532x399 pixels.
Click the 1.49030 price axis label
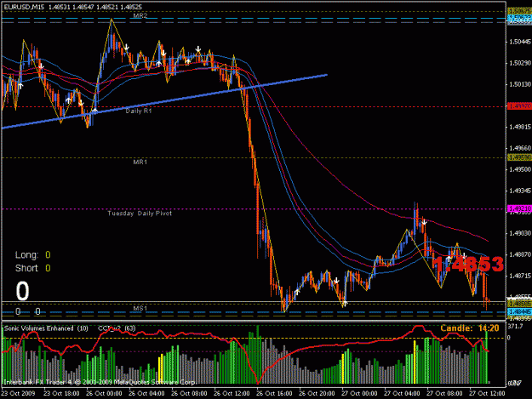click(x=520, y=233)
